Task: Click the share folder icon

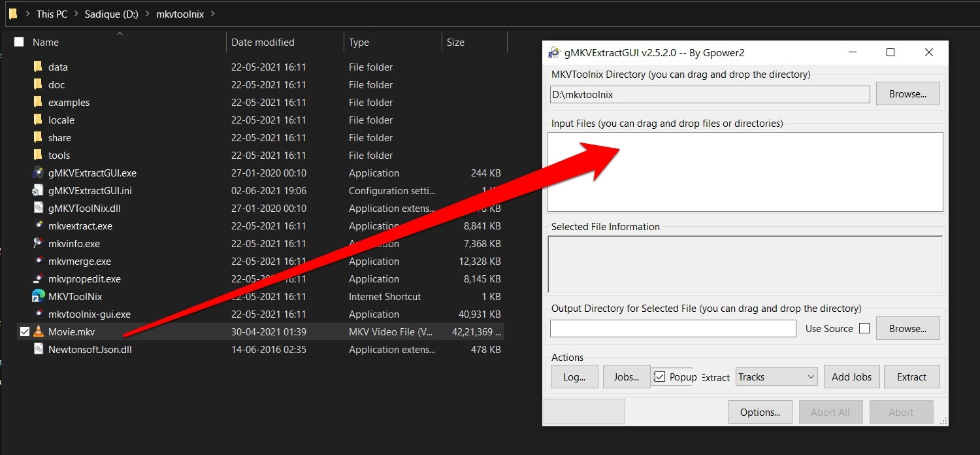Action: click(x=38, y=137)
